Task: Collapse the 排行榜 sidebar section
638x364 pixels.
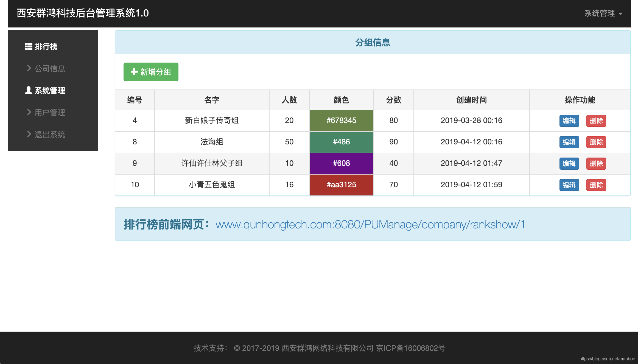Action: tap(46, 47)
